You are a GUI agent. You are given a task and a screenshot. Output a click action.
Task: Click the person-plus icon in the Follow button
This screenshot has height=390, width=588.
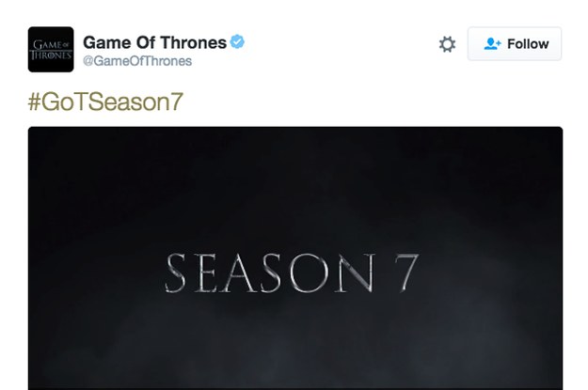click(x=492, y=44)
